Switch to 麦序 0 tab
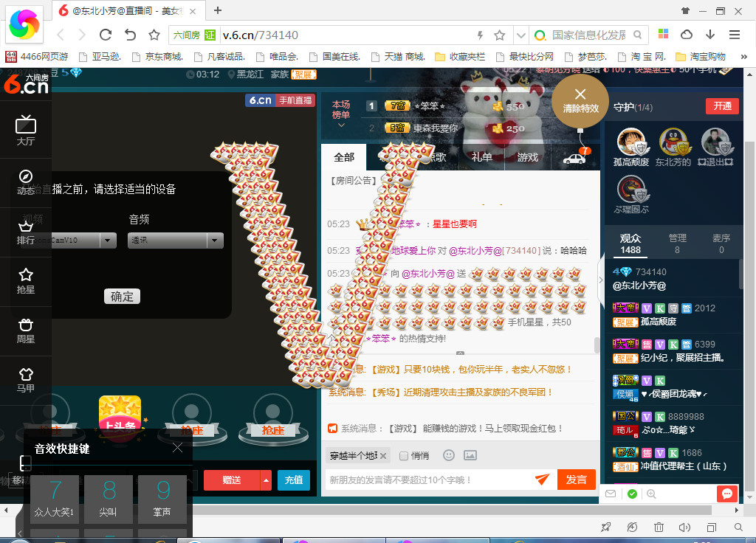The image size is (756, 543). coord(721,243)
